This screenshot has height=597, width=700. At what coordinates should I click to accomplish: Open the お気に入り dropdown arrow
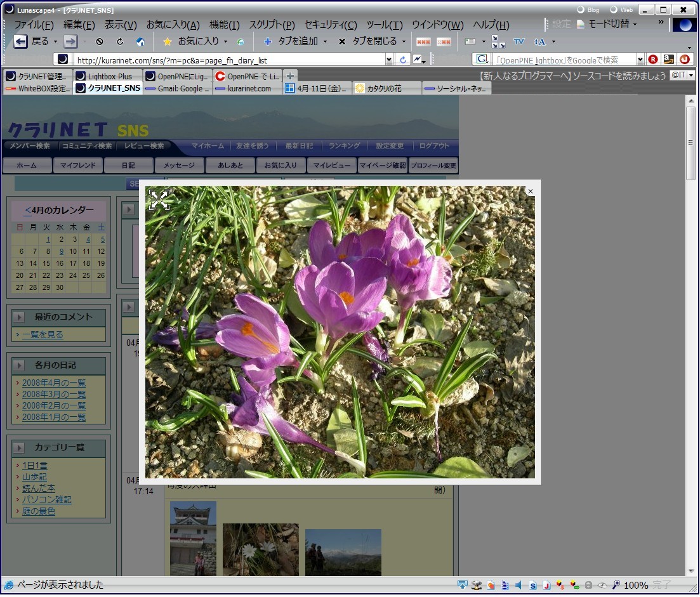click(225, 42)
